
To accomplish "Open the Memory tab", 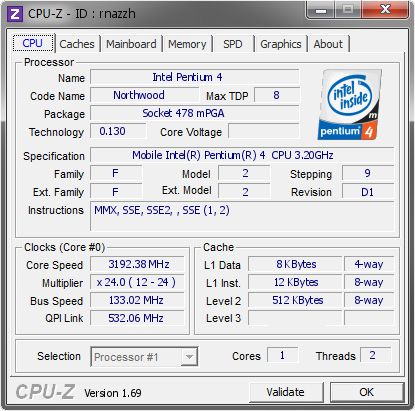I will pyautogui.click(x=187, y=44).
